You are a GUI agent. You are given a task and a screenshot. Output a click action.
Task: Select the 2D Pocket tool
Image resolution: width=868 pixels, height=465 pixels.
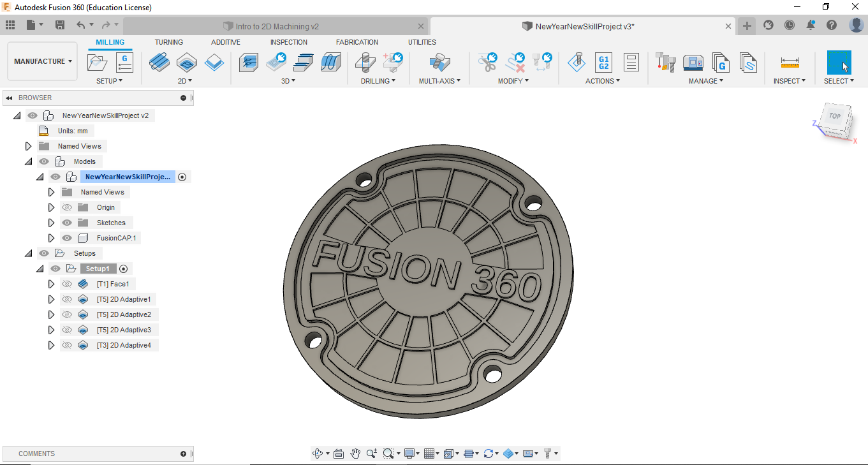(x=214, y=63)
